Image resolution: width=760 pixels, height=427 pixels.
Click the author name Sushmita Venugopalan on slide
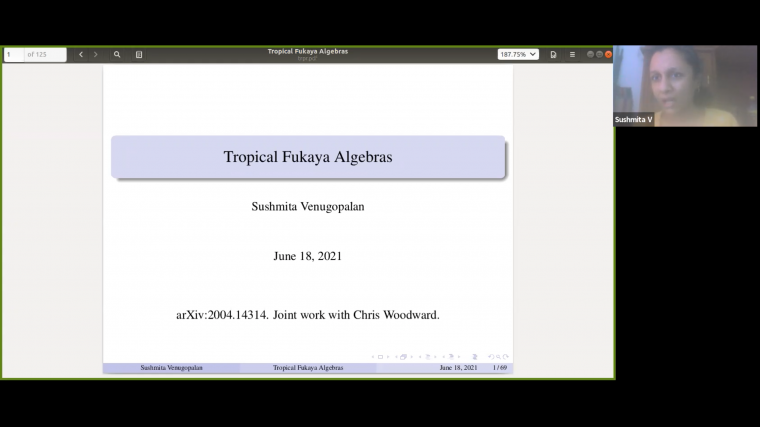308,206
